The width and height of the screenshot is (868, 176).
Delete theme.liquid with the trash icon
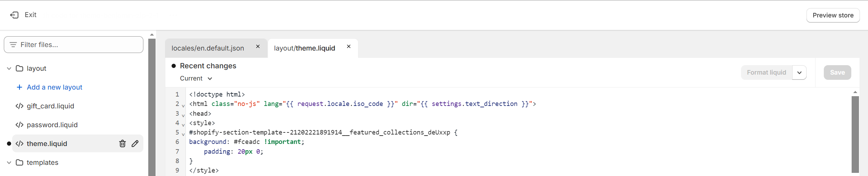(x=123, y=144)
